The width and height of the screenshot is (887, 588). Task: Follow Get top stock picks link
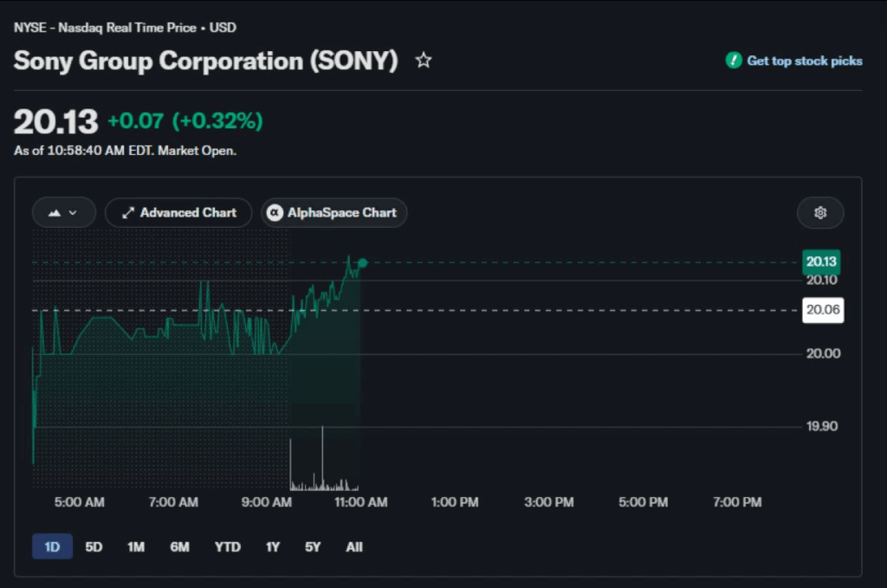click(x=804, y=61)
